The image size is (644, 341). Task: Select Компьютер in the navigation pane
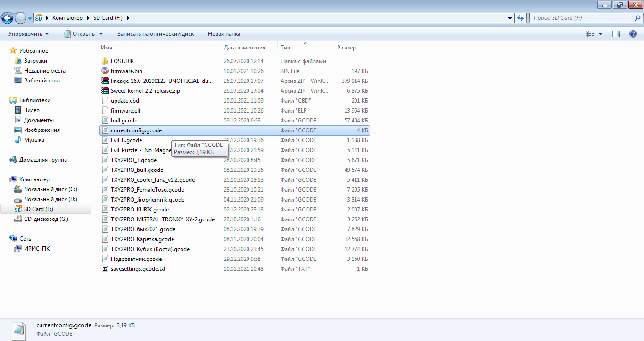(x=34, y=179)
